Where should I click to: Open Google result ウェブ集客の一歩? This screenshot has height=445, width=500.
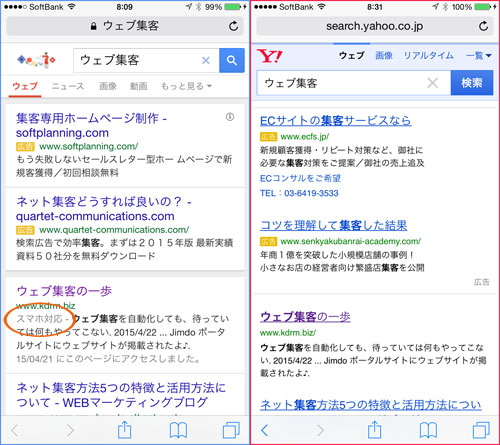[x=64, y=291]
